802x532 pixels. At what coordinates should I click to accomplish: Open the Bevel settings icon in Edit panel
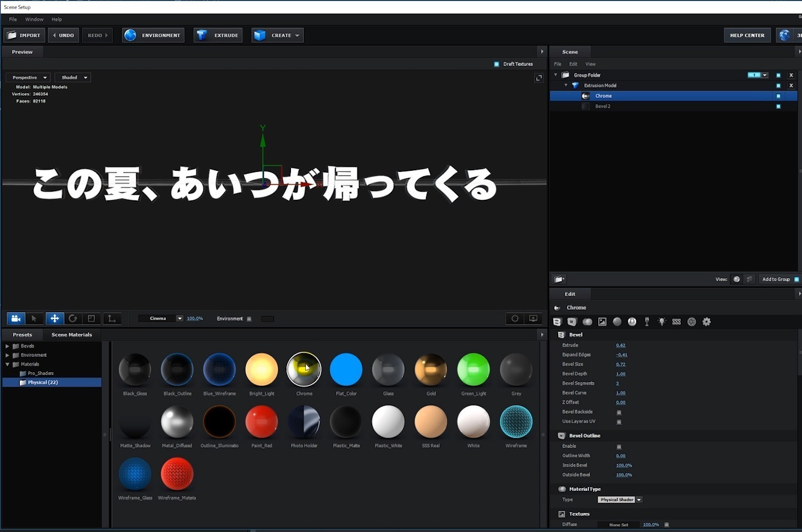point(557,322)
